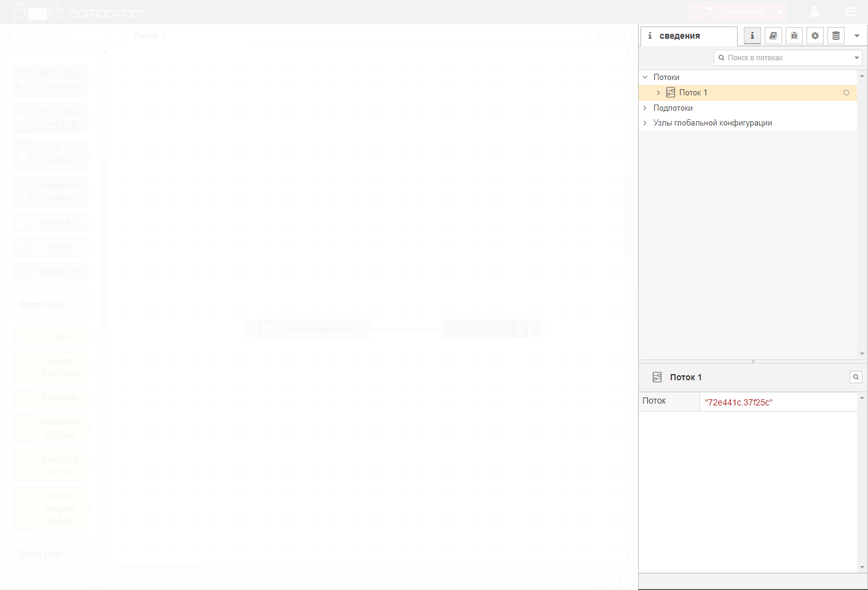Click the magnifier icon beside Поток 1 header
868x590 pixels.
pos(856,377)
